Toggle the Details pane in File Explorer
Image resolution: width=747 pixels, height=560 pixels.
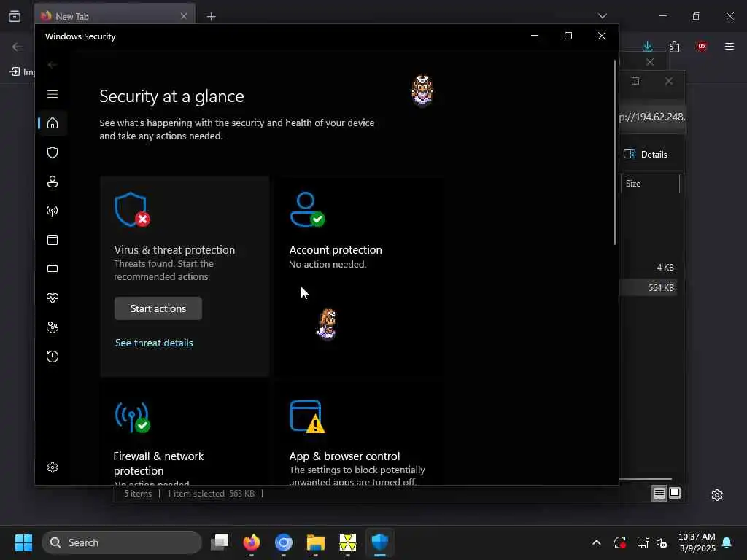click(646, 155)
